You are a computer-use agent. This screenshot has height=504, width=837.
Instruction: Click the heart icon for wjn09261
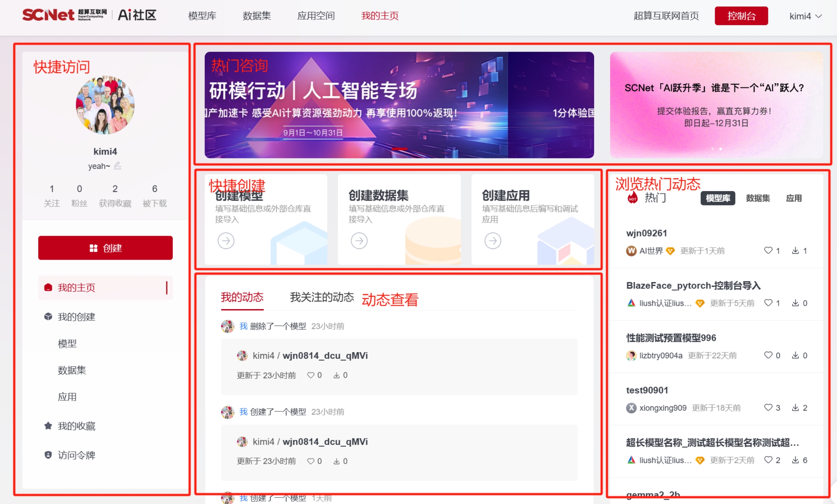(x=768, y=250)
